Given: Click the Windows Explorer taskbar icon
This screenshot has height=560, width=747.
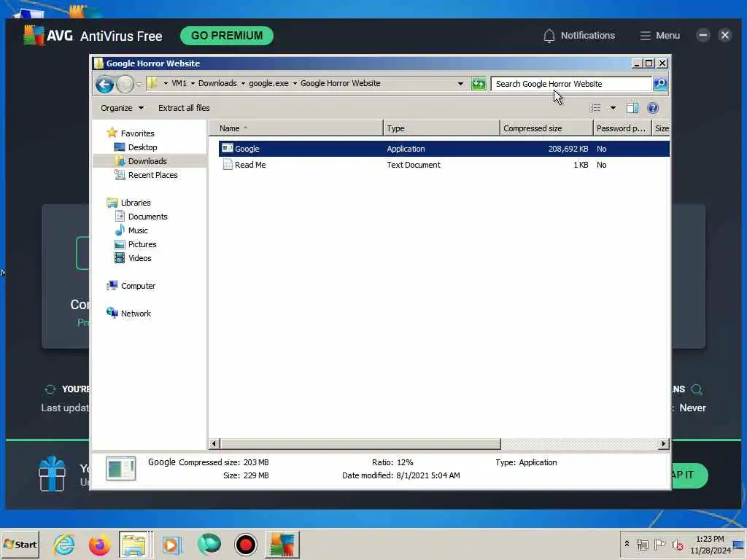Looking at the screenshot, I should click(x=135, y=545).
